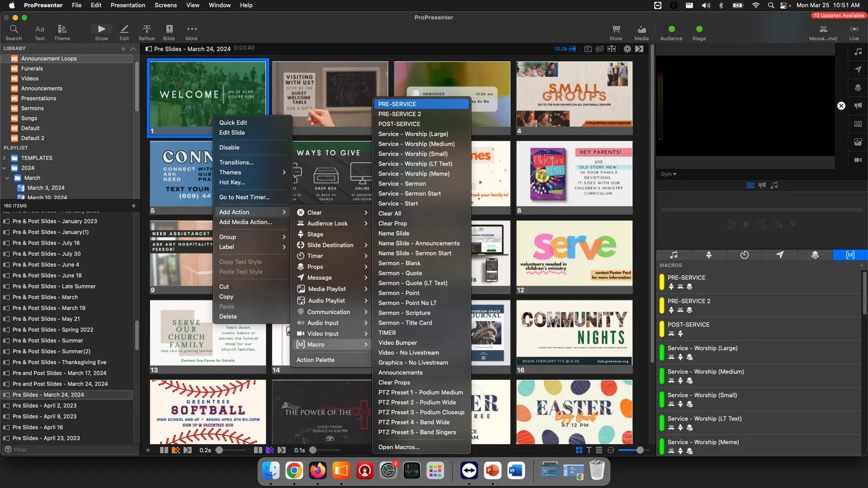
Task: Toggle the Stage output indicator
Action: (699, 29)
